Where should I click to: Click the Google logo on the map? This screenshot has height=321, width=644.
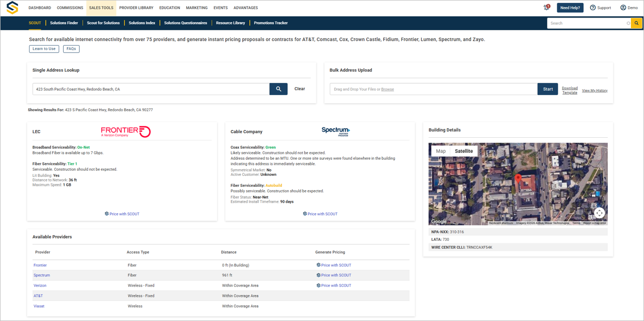tap(439, 221)
